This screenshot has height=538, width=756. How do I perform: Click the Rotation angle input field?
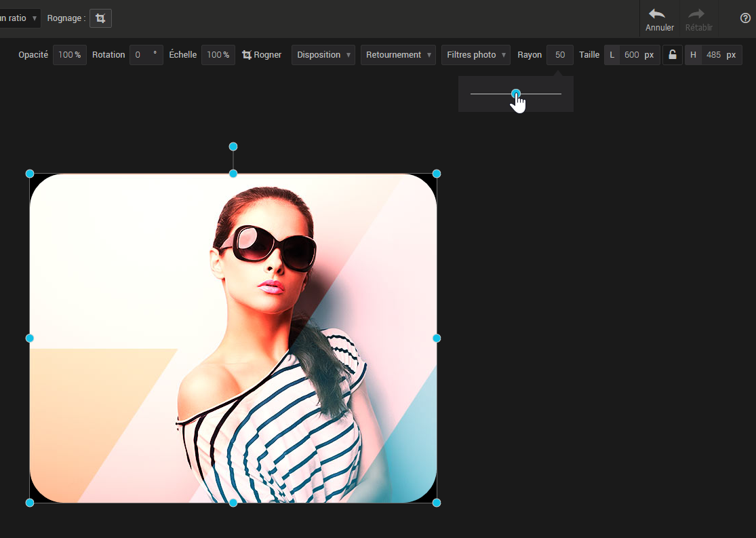[146, 55]
